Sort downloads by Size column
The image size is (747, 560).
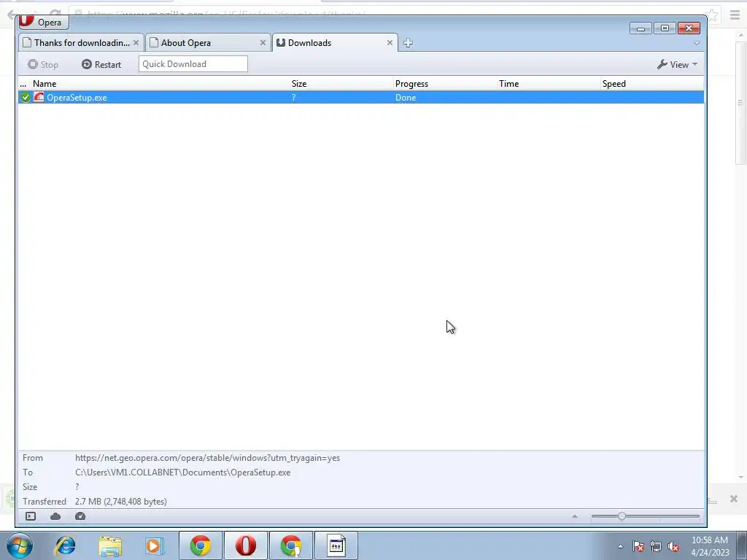341,84
